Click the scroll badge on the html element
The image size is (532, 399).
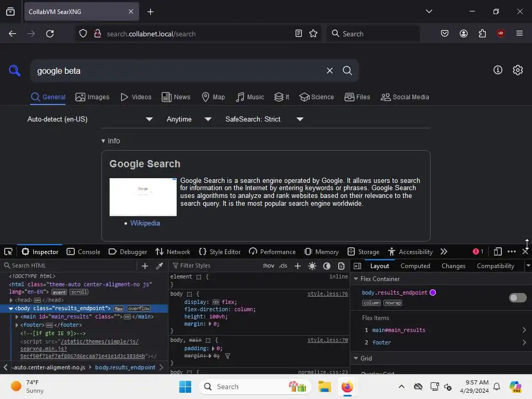click(x=79, y=292)
